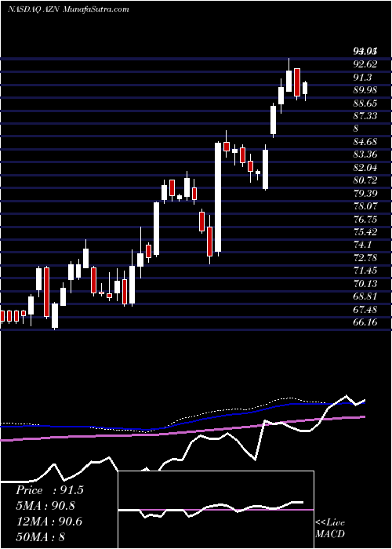The width and height of the screenshot is (392, 549).
Task: Select the 89.98 price level label
Action: 365,90
